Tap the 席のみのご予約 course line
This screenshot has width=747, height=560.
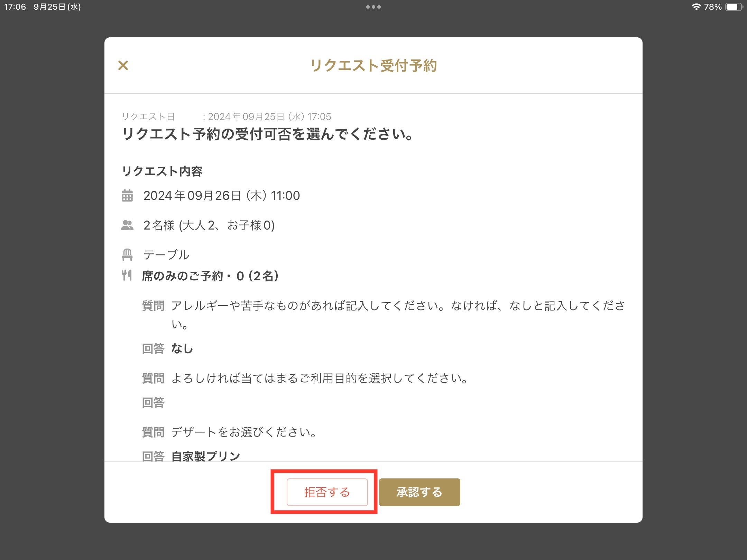[x=210, y=276]
